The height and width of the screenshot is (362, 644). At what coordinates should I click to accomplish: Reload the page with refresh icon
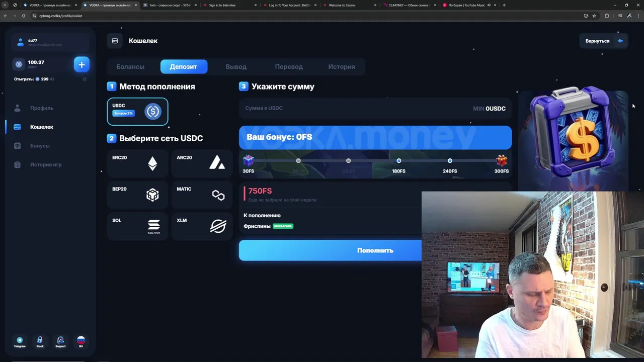click(23, 16)
